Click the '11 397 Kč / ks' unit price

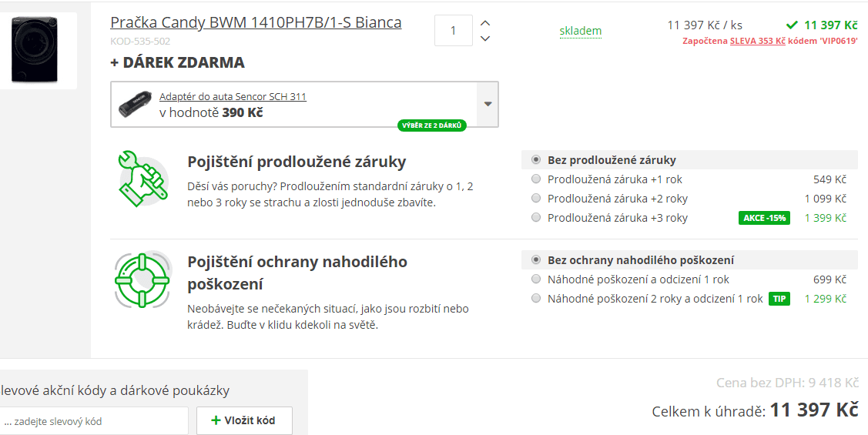click(x=705, y=25)
